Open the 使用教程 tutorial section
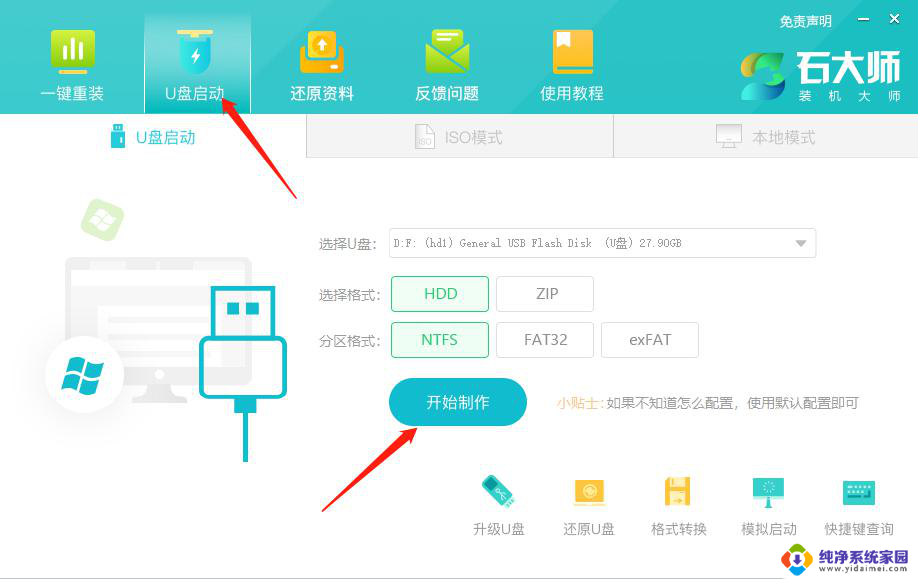Image resolution: width=918 pixels, height=579 pixels. 571,64
